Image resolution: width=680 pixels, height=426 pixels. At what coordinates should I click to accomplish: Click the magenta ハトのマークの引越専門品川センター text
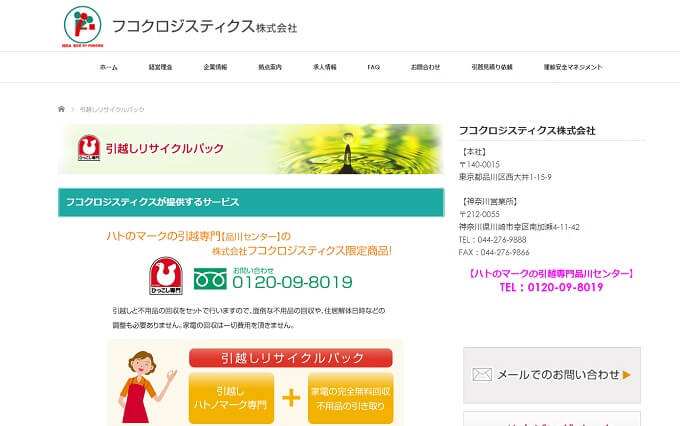[x=551, y=274]
